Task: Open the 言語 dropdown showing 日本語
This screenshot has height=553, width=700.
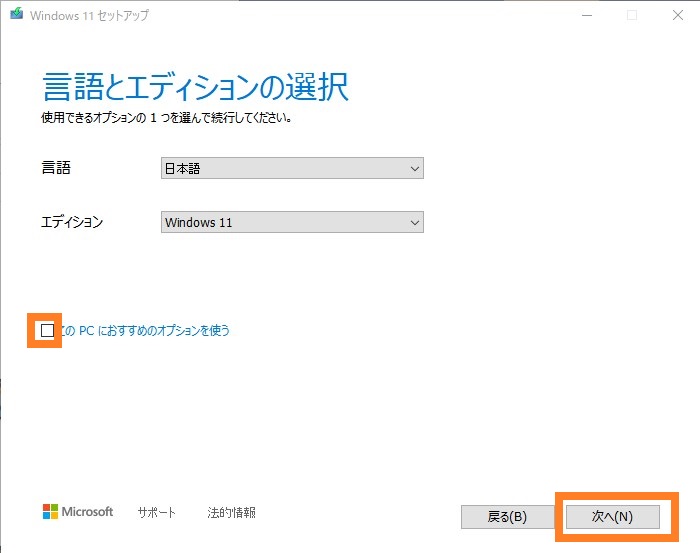Action: 292,168
